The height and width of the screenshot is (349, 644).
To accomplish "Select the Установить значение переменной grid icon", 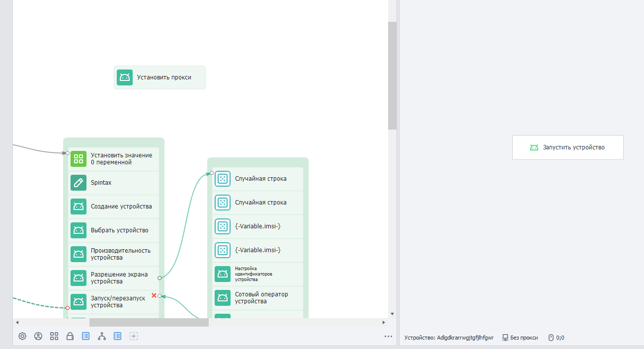I will coord(79,159).
